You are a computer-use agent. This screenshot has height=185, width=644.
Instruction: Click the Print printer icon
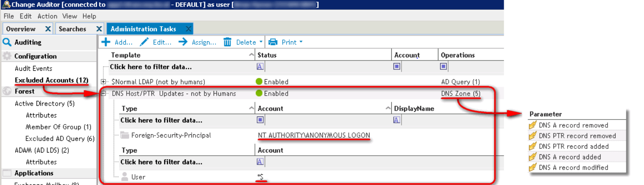point(273,42)
